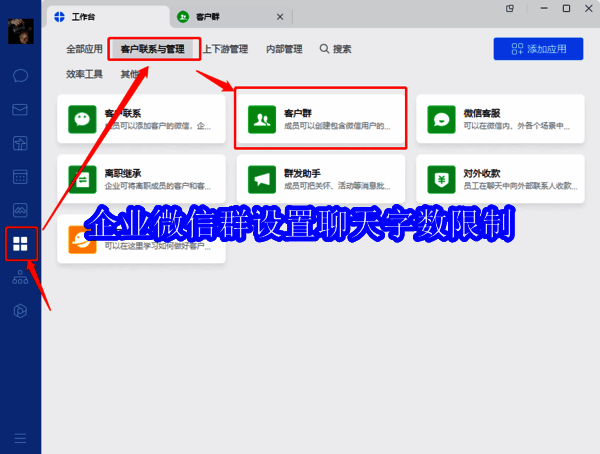
Task: Minimize the window
Action: [x=544, y=8]
